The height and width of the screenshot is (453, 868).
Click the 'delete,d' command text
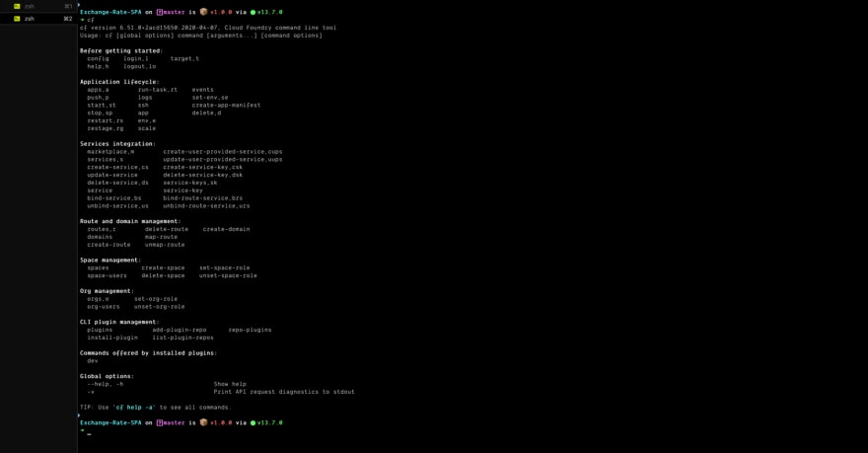[206, 113]
